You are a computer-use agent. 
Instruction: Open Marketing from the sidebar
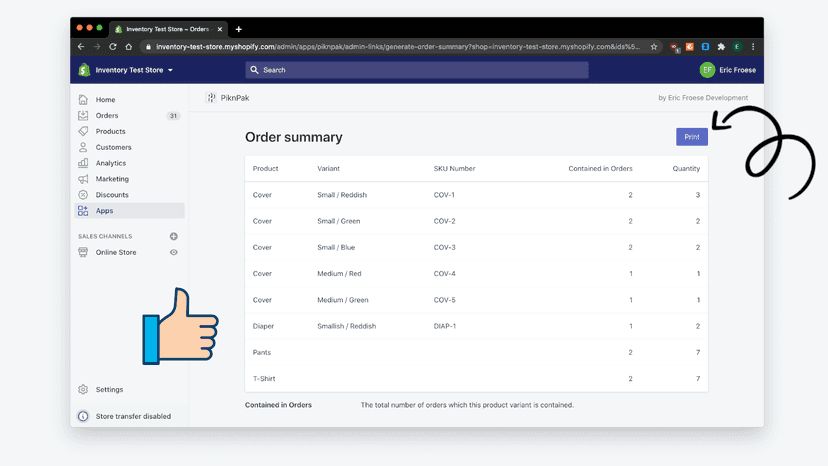click(x=112, y=179)
